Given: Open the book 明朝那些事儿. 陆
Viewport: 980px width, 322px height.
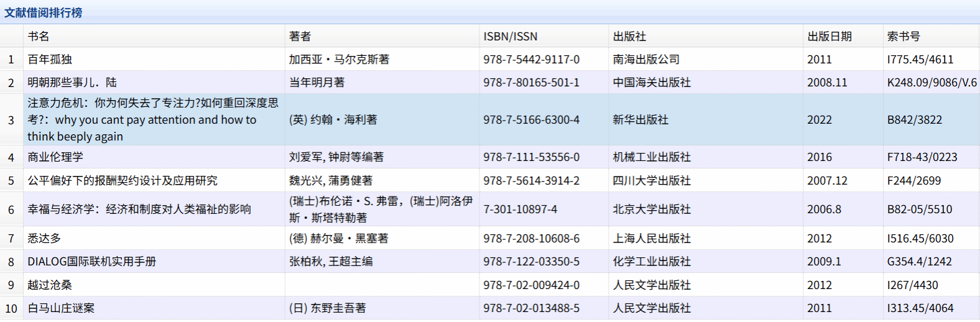Looking at the screenshot, I should click(72, 83).
